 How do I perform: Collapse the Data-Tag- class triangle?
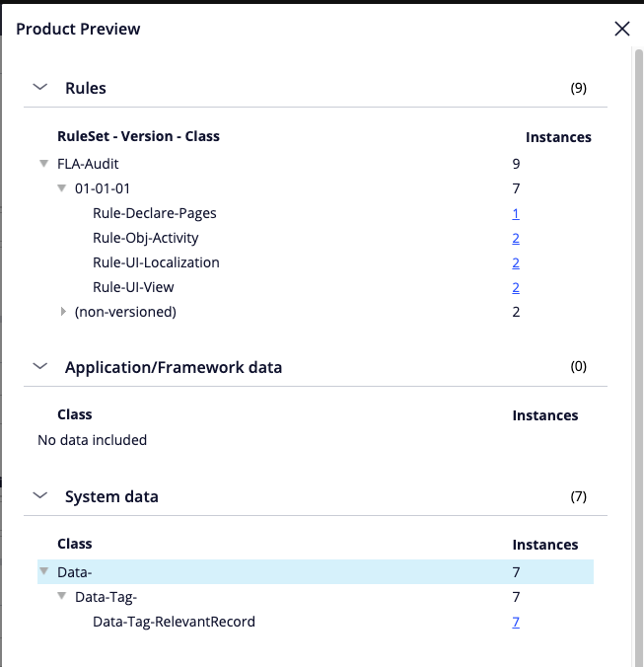[x=61, y=596]
